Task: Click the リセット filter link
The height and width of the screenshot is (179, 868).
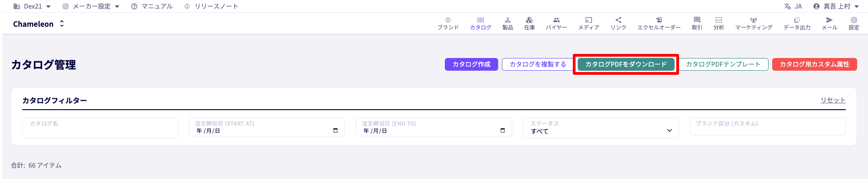Action: pos(833,100)
